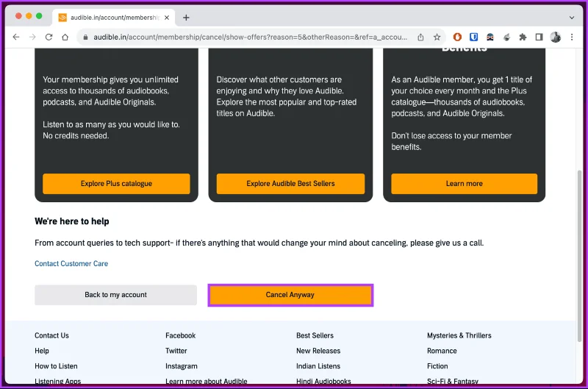
Task: Click the page vertical scrollbar
Action: (x=579, y=255)
